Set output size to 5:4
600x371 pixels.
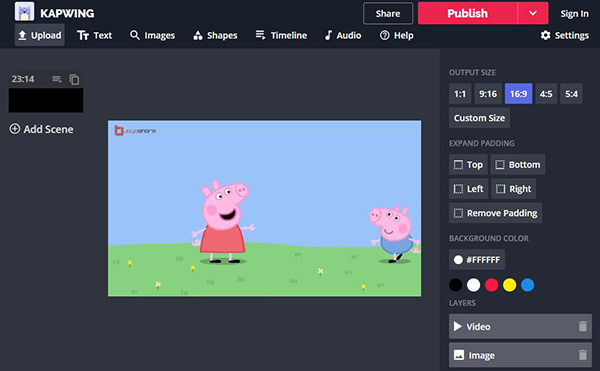tap(571, 94)
